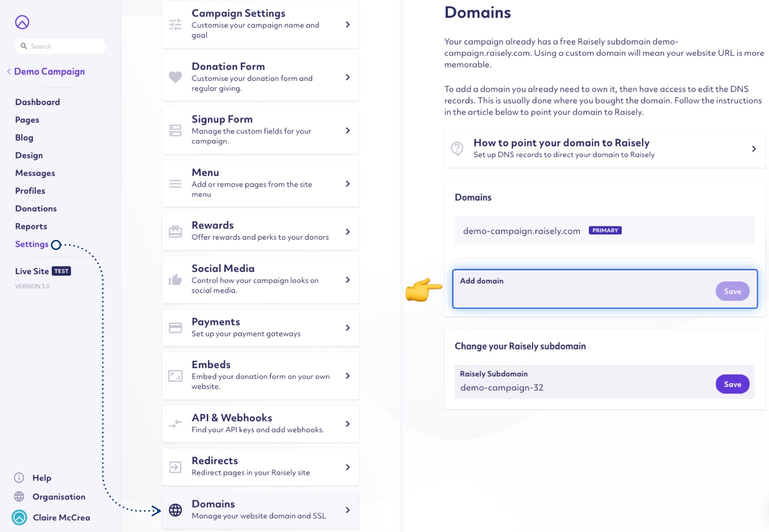769x532 pixels.
Task: Expand Rewards chevron
Action: 348,232
